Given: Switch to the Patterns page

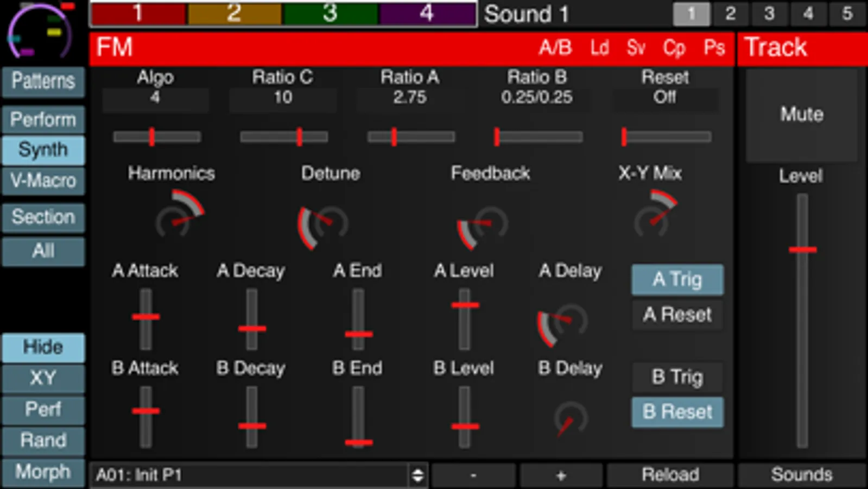Looking at the screenshot, I should pyautogui.click(x=43, y=81).
